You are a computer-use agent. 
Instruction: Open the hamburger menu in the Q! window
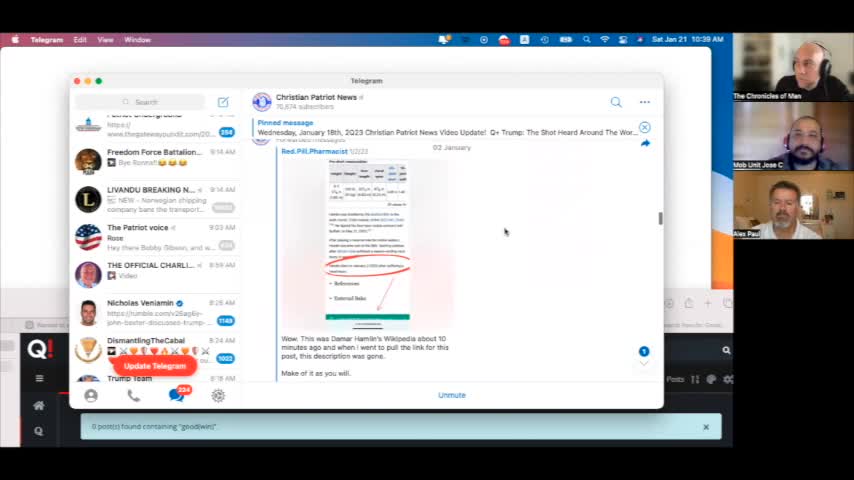[39, 378]
